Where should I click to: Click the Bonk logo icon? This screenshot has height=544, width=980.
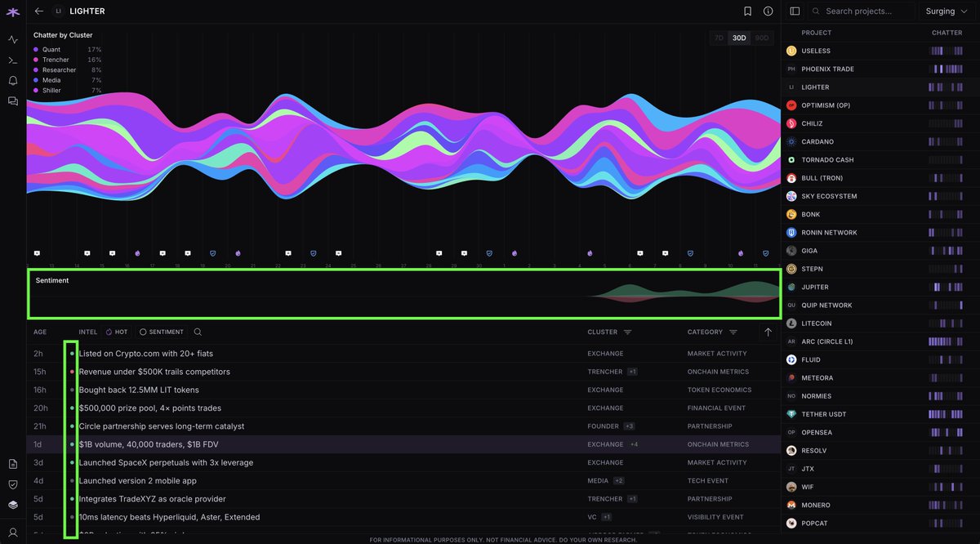(x=791, y=214)
